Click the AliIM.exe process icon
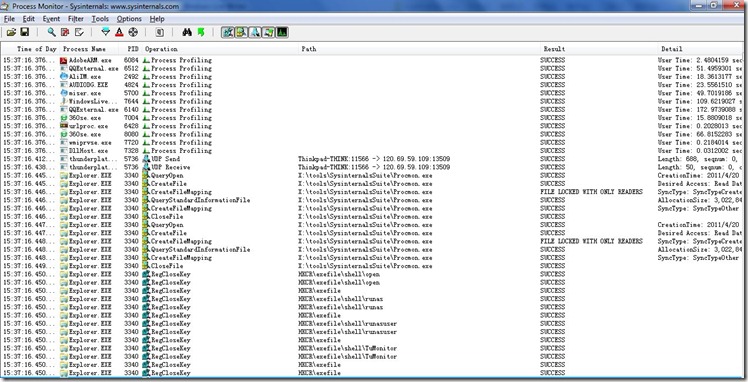This screenshot has width=748, height=382. [64, 76]
